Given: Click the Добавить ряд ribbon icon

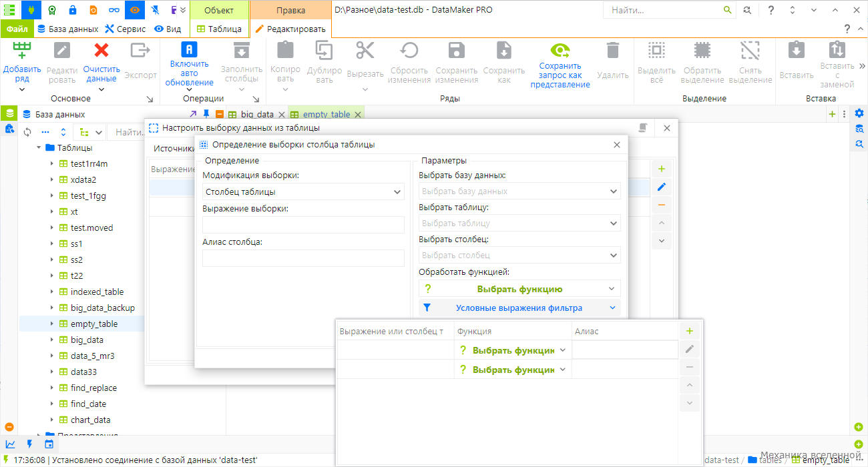Looking at the screenshot, I should click(22, 50).
